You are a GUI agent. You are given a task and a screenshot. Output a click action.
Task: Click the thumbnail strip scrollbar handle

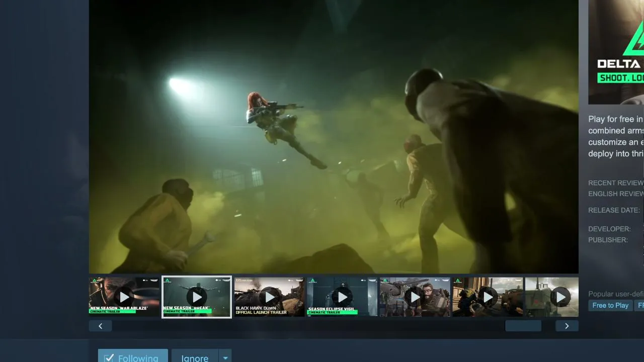pyautogui.click(x=523, y=326)
